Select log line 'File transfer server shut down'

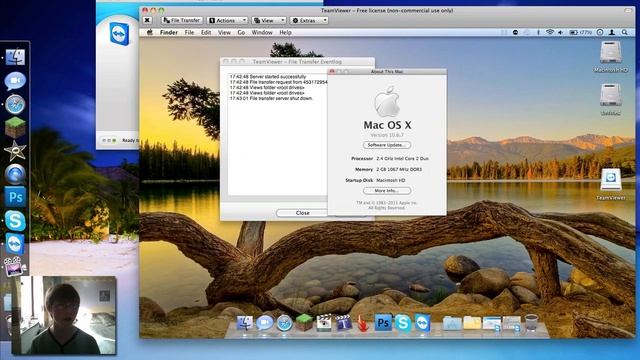coord(271,98)
